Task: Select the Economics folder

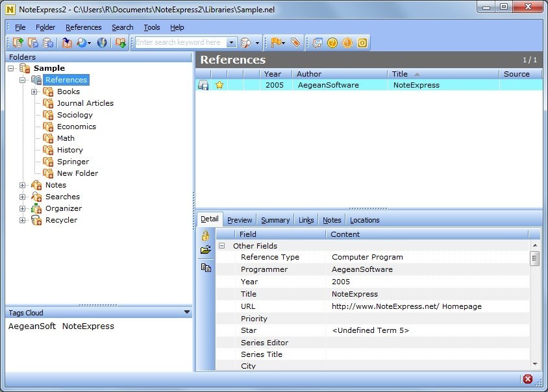Action: tap(77, 127)
